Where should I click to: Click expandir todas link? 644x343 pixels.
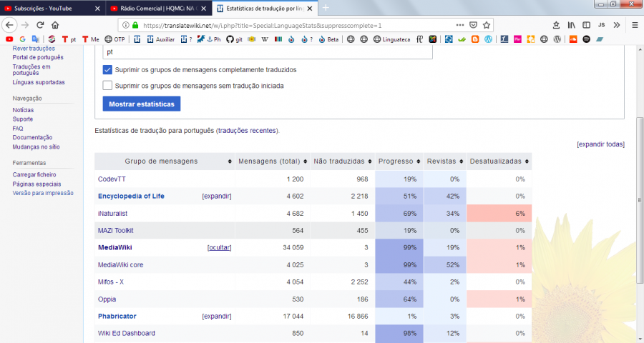(x=600, y=144)
